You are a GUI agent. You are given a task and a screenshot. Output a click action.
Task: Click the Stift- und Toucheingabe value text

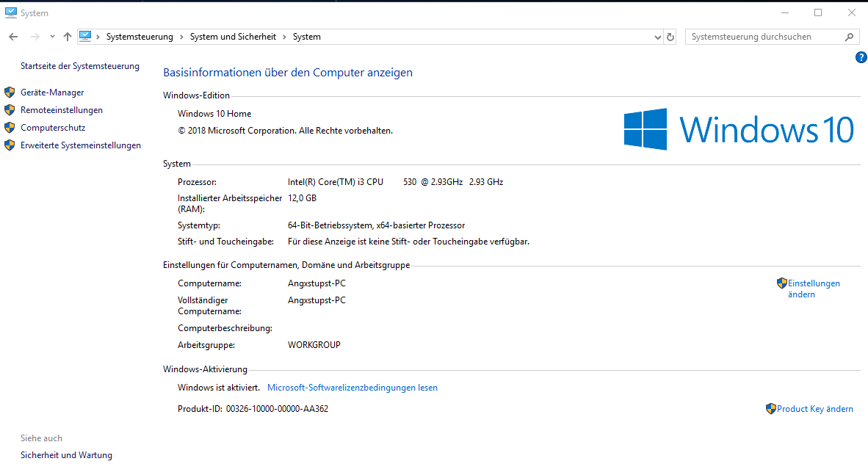(408, 242)
